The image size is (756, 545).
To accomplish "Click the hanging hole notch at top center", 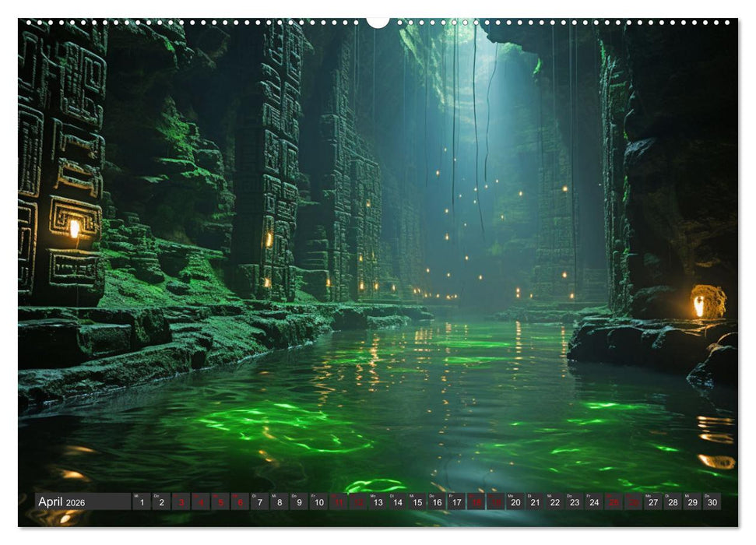I will pos(378,22).
